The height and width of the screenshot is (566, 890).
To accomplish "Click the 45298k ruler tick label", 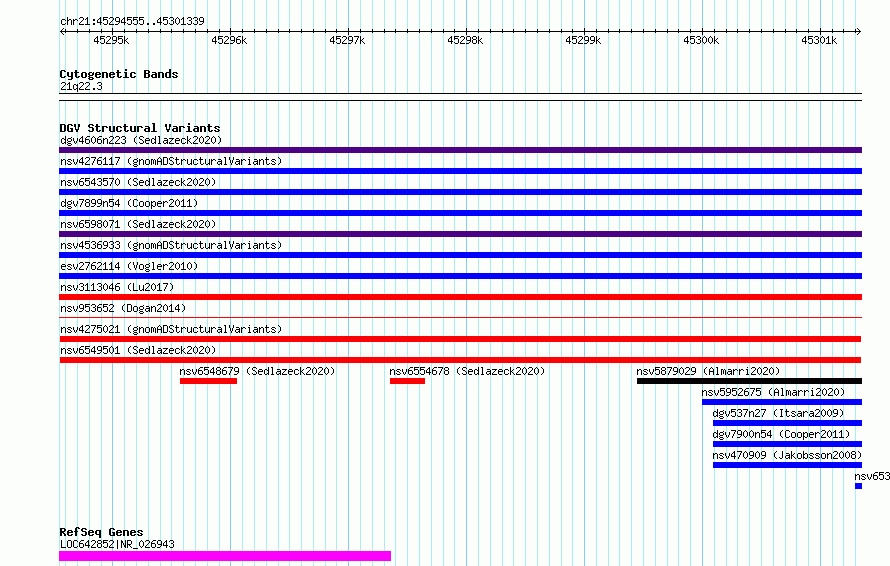I will [465, 40].
